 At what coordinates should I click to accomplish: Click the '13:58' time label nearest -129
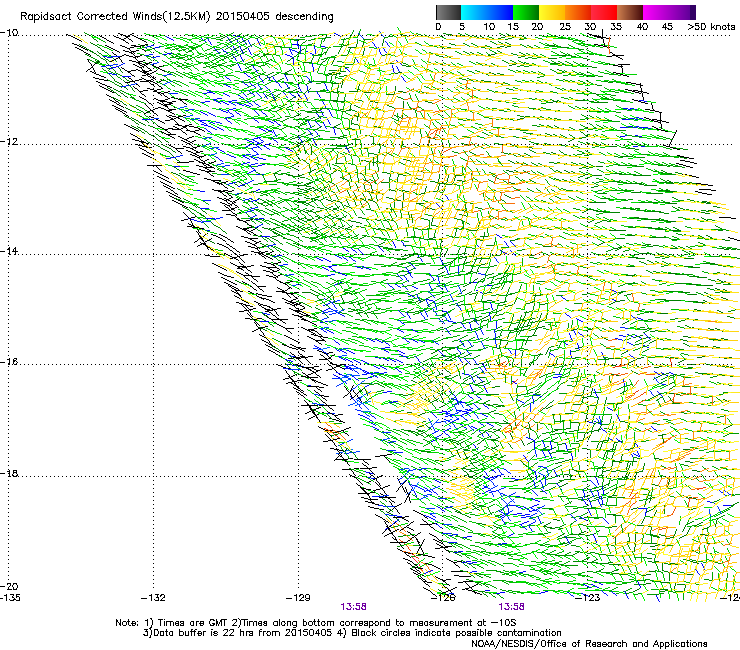tap(353, 607)
